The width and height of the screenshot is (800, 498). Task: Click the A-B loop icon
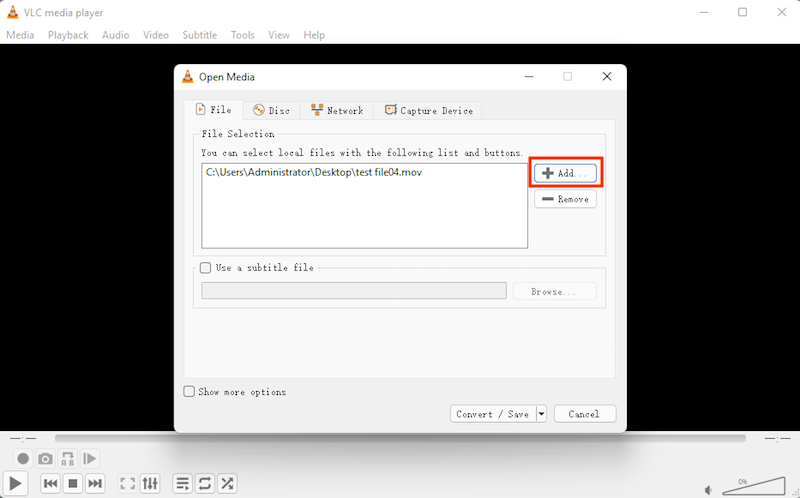pyautogui.click(x=67, y=459)
